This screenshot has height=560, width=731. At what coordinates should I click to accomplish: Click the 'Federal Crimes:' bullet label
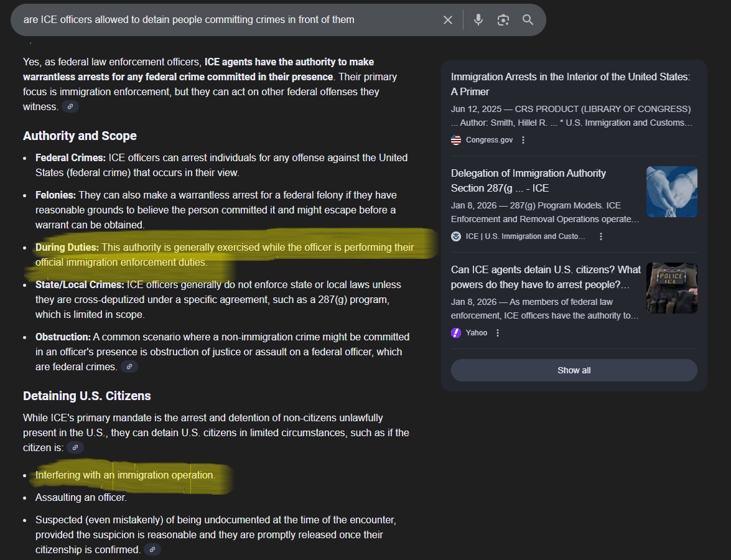point(70,157)
